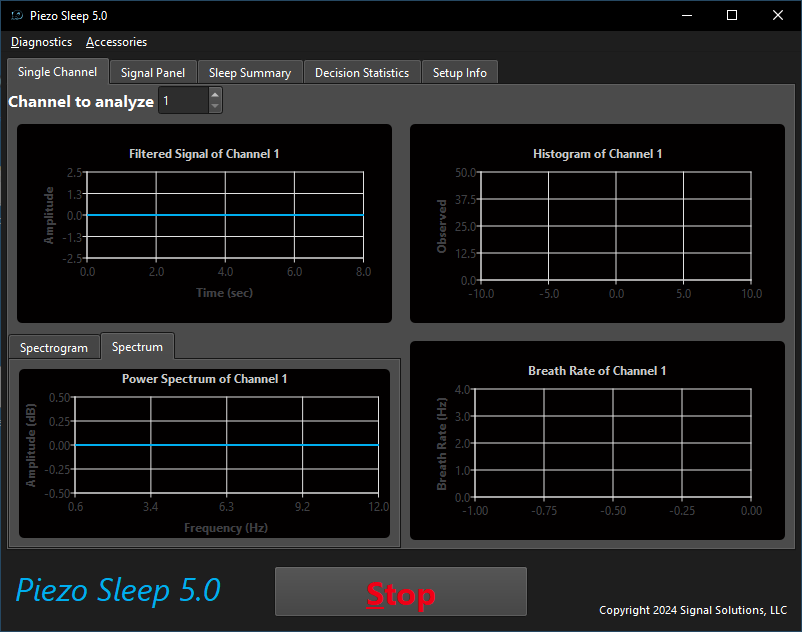The width and height of the screenshot is (802, 632).
Task: Minimize the Piezo Sleep window
Action: point(687,15)
